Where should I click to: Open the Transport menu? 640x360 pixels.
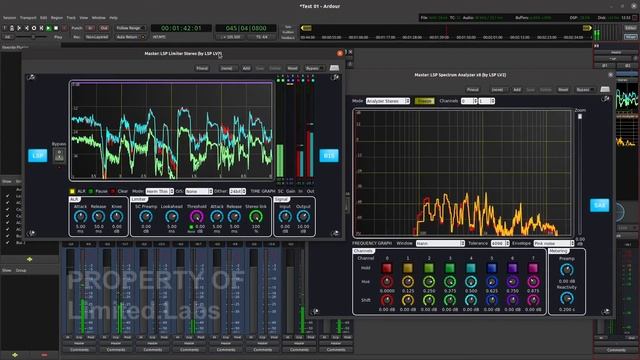point(28,18)
